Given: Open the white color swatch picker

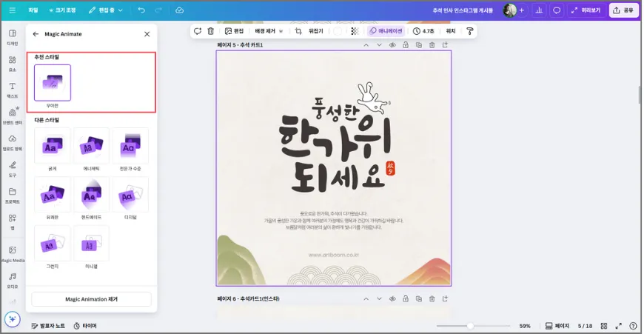Looking at the screenshot, I should click(338, 31).
